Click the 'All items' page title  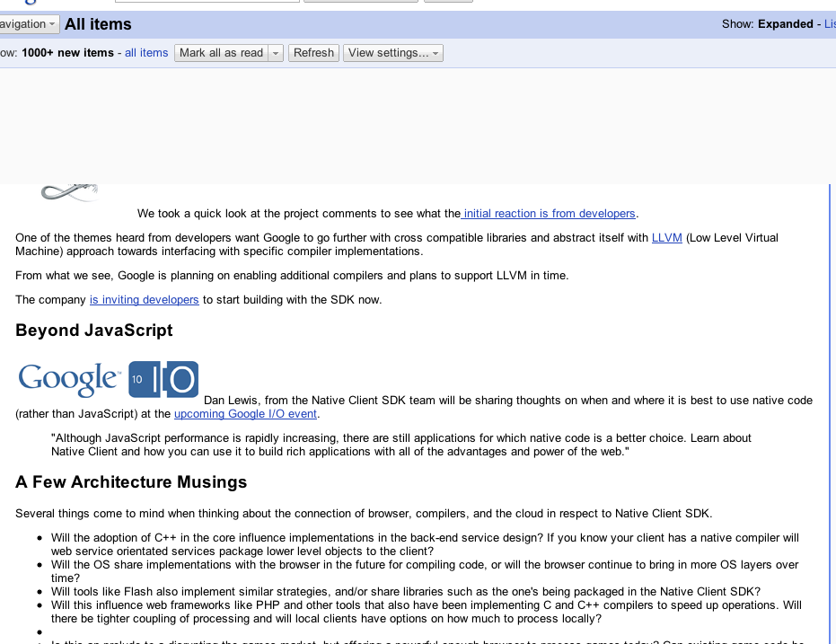pos(98,24)
